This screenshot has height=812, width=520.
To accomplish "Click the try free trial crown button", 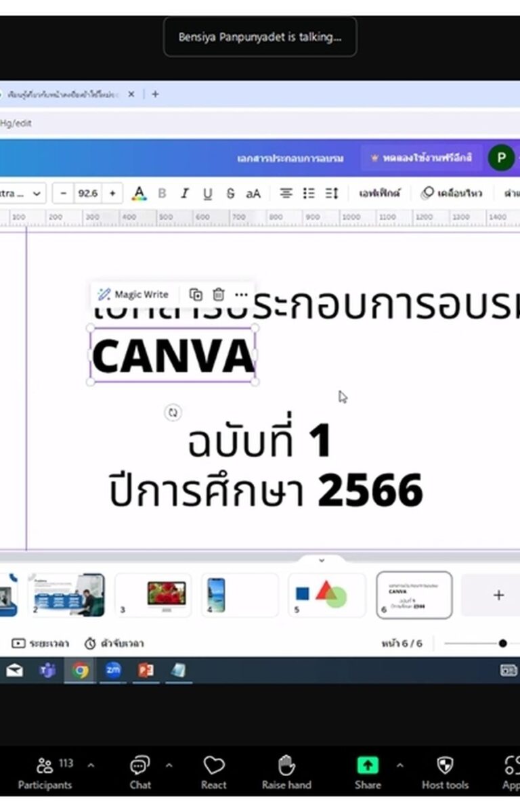I will point(421,158).
